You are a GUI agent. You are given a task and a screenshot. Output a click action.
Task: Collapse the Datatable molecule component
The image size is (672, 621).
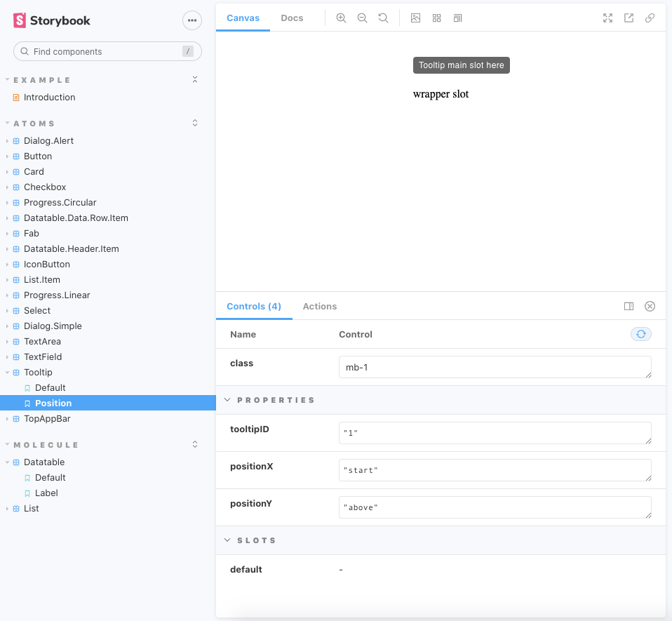[44, 462]
